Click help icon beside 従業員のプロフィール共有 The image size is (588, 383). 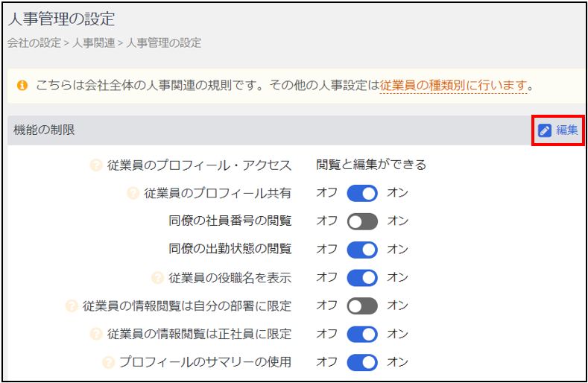pyautogui.click(x=133, y=194)
